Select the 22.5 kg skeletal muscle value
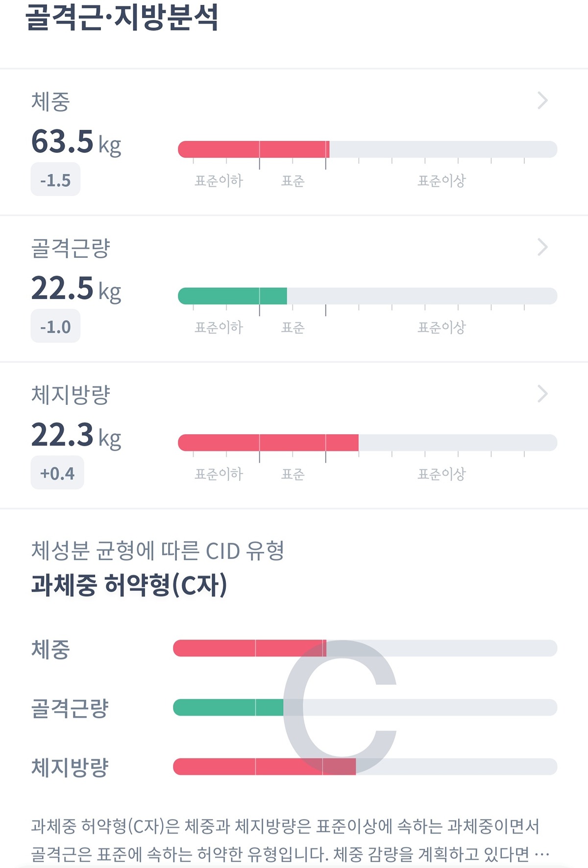Image resolution: width=588 pixels, height=868 pixels. coord(76,289)
